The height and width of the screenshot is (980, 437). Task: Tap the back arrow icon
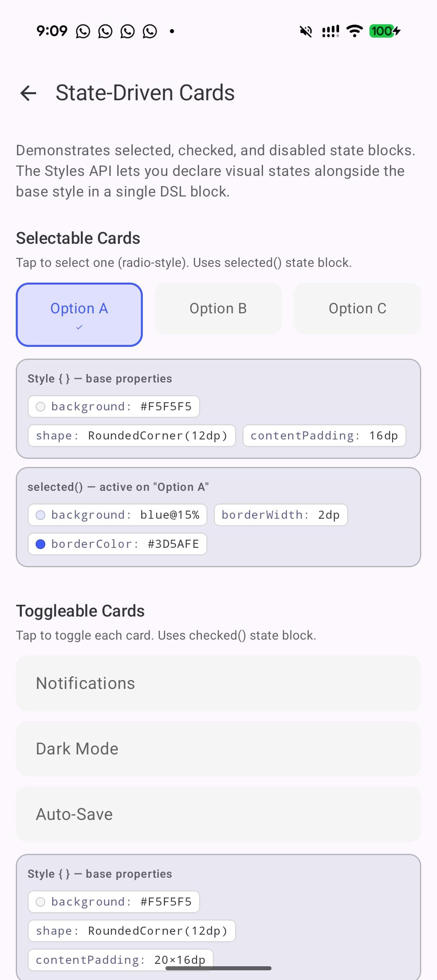(x=28, y=93)
